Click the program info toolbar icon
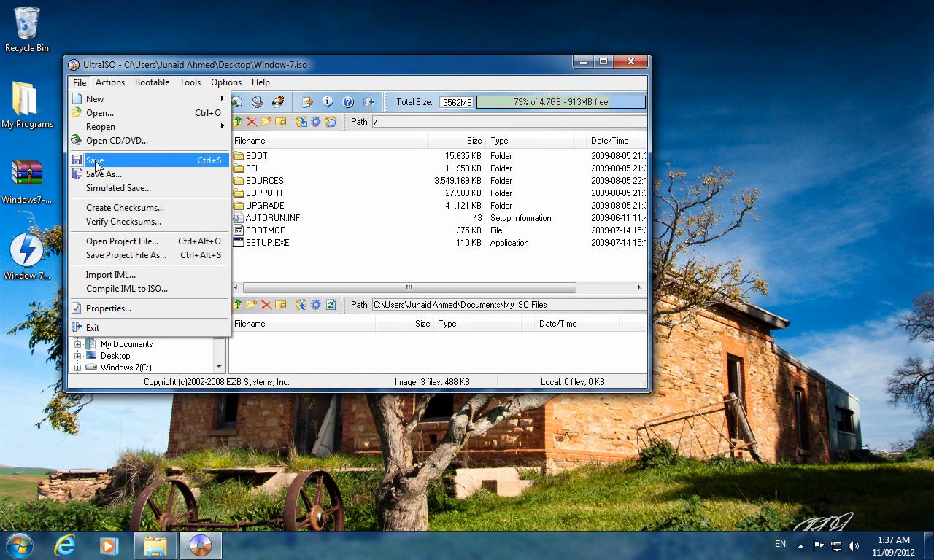 click(x=327, y=102)
